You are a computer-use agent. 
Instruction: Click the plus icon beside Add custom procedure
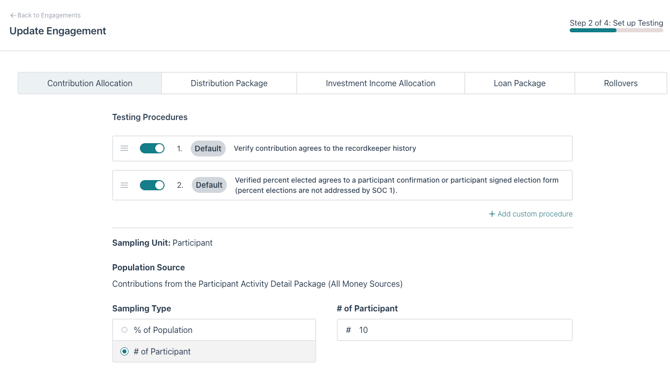tap(492, 214)
